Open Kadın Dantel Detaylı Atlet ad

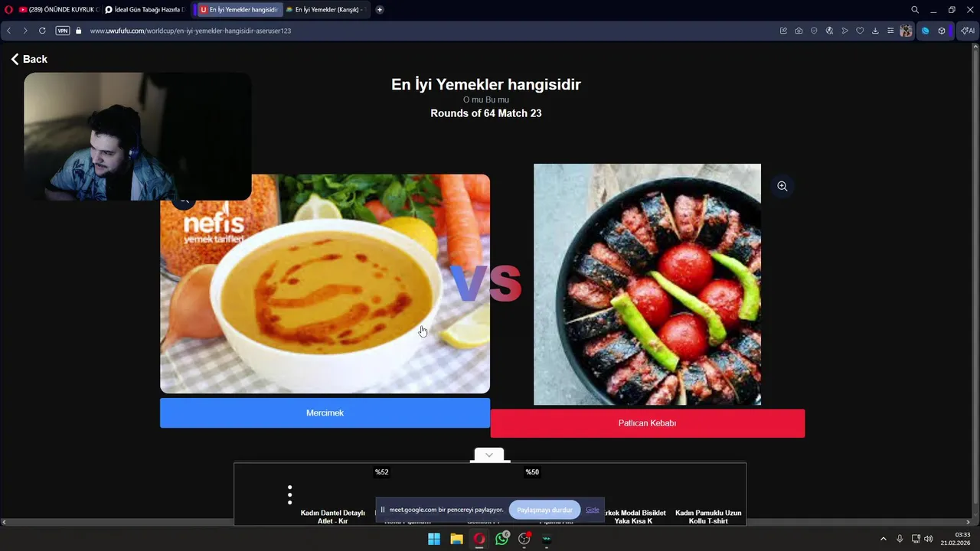(333, 517)
